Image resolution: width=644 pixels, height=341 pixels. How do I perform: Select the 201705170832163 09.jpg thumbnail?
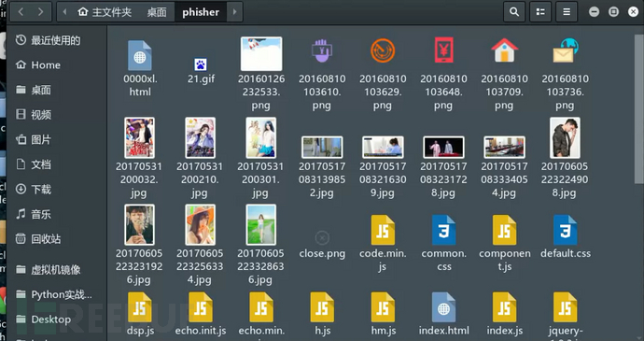tap(383, 148)
